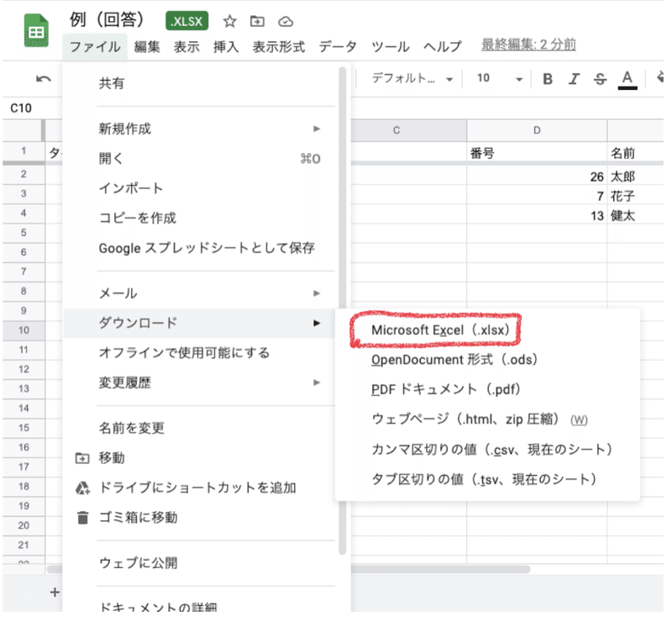672x627 pixels.
Task: Click the cell with value 13
Action: coord(537,215)
